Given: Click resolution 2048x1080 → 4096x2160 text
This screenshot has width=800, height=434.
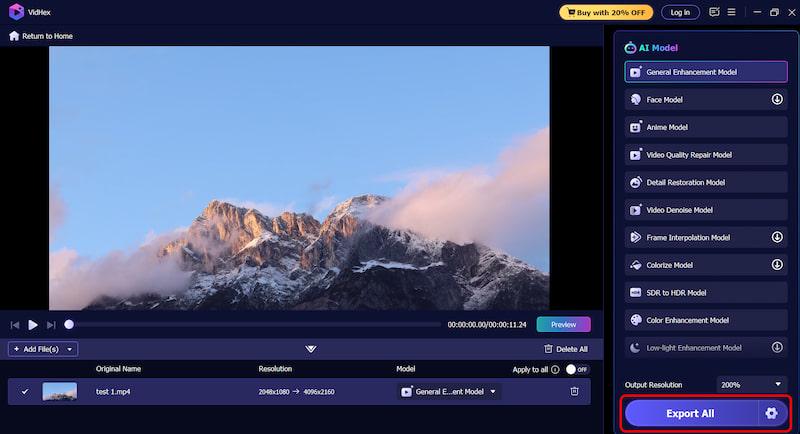Looking at the screenshot, I should [x=296, y=392].
